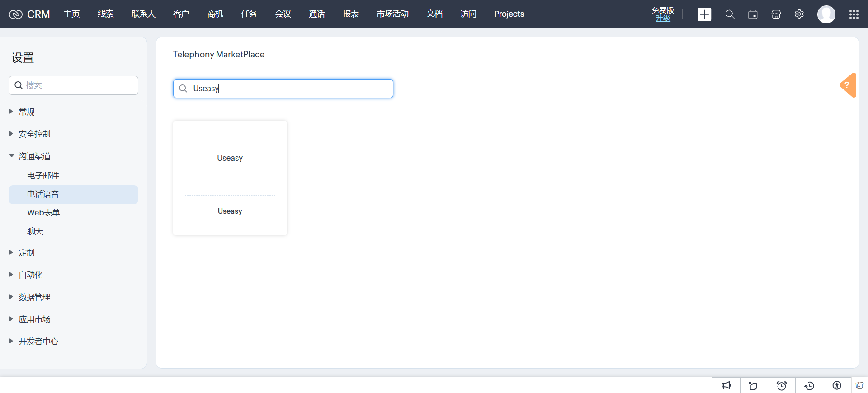Open the Projects tab
This screenshot has height=393, width=868.
coord(509,14)
